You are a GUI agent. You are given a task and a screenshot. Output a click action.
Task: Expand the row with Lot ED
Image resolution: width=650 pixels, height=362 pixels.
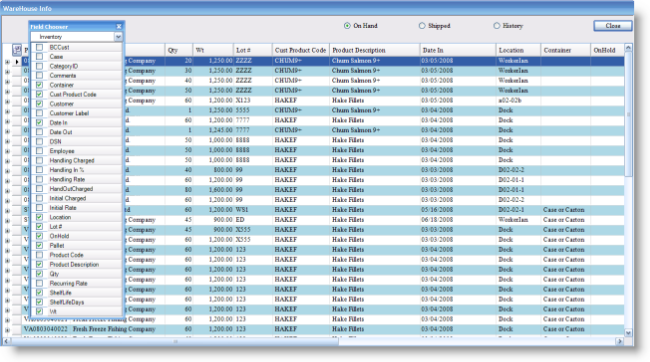(x=7, y=221)
